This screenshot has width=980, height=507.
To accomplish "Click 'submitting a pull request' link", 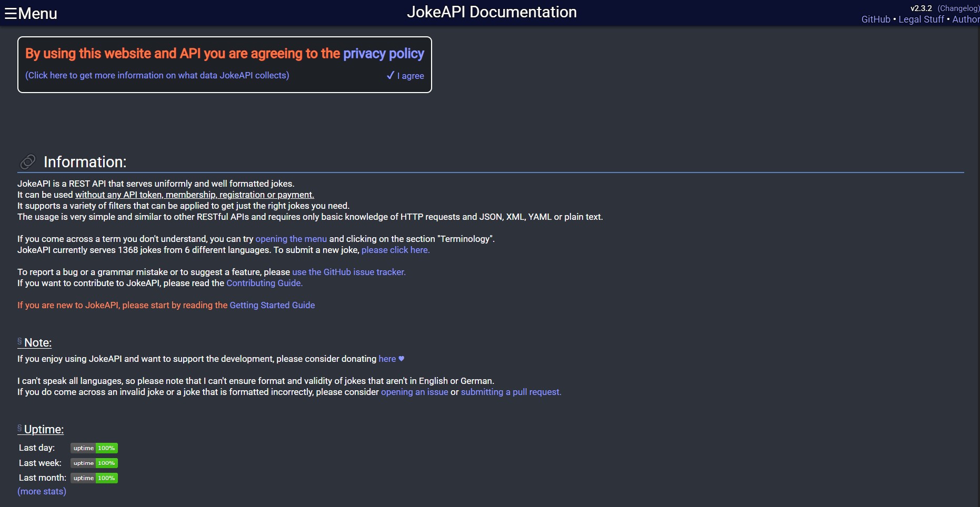I will click(511, 392).
